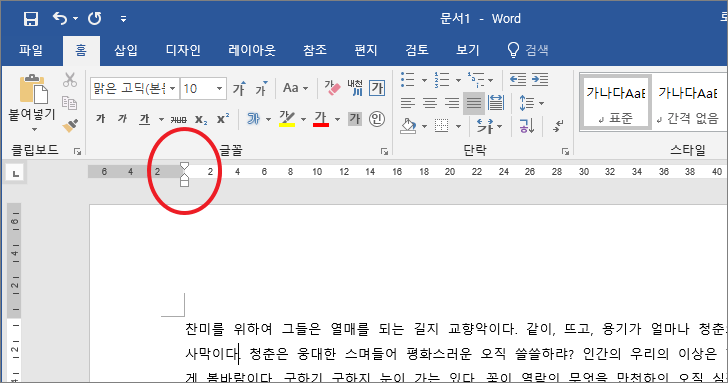Center align text
This screenshot has height=383, width=728.
point(430,103)
